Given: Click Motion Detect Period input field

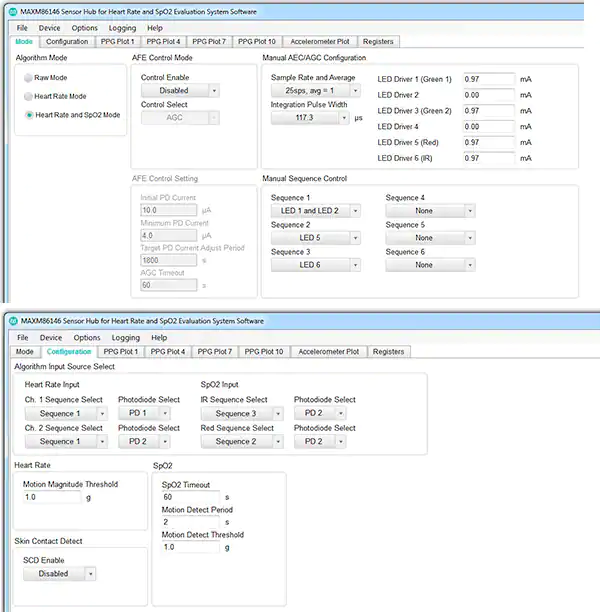Looking at the screenshot, I should 191,522.
